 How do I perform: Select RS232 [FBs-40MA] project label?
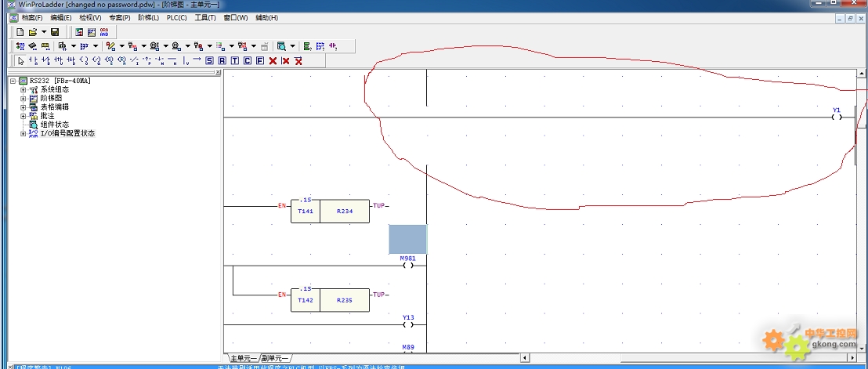coord(60,81)
